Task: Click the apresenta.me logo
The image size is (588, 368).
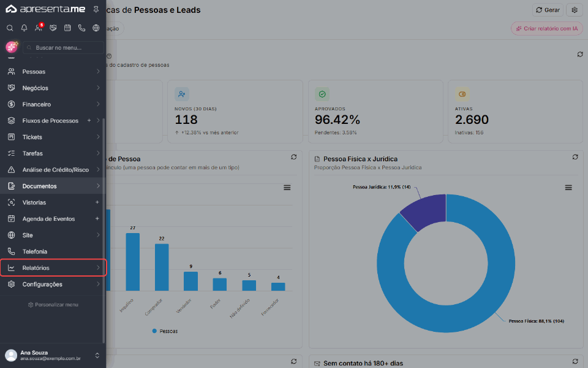Action: coord(46,9)
